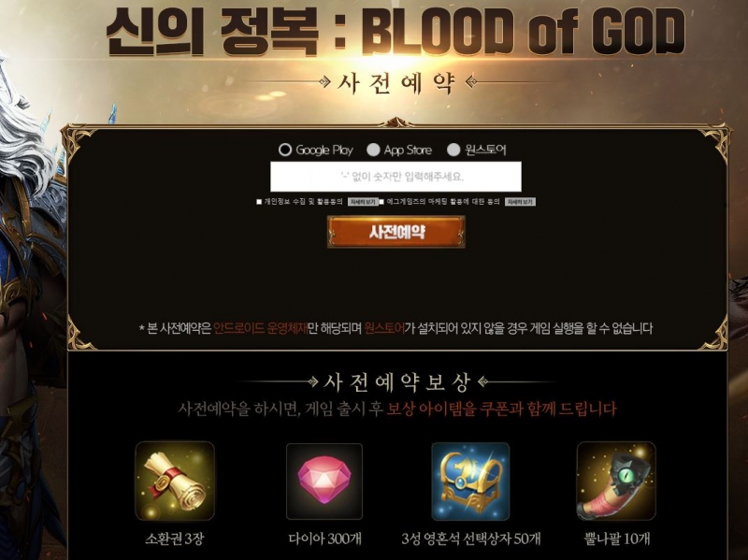Click the orange 사전예약 button

pyautogui.click(x=396, y=232)
